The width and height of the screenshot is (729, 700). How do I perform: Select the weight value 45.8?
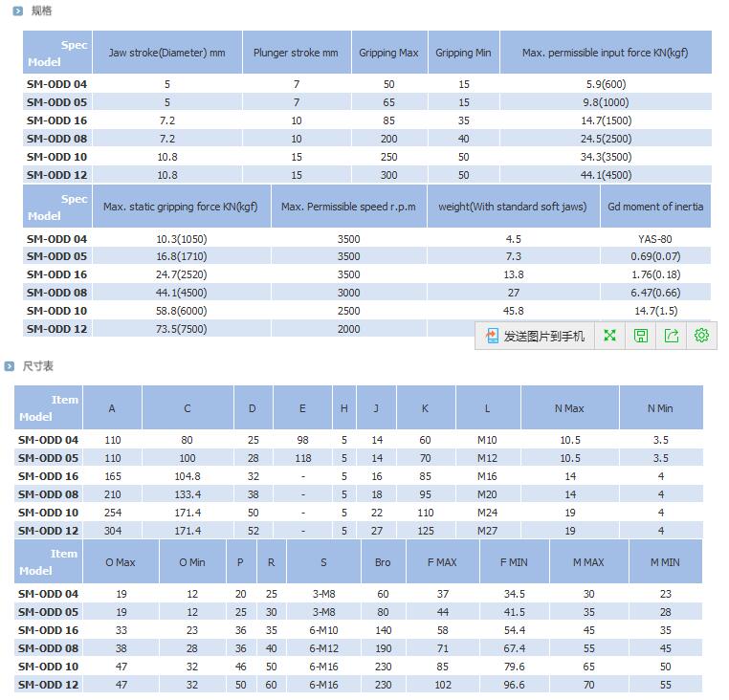pyautogui.click(x=514, y=311)
